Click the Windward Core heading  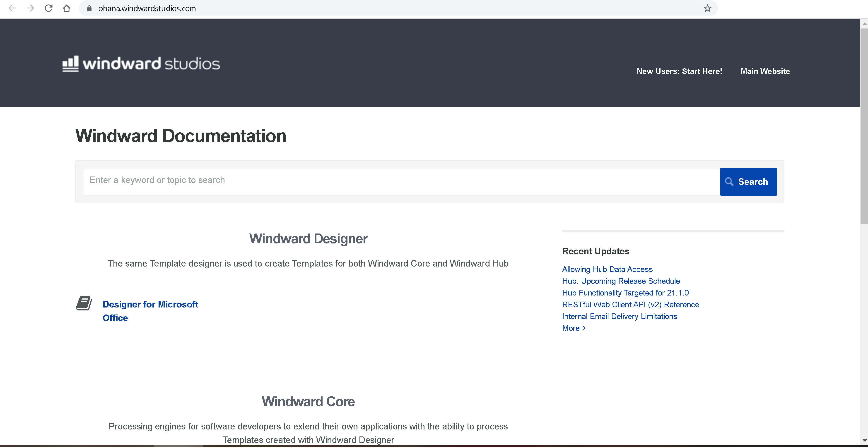pos(308,402)
